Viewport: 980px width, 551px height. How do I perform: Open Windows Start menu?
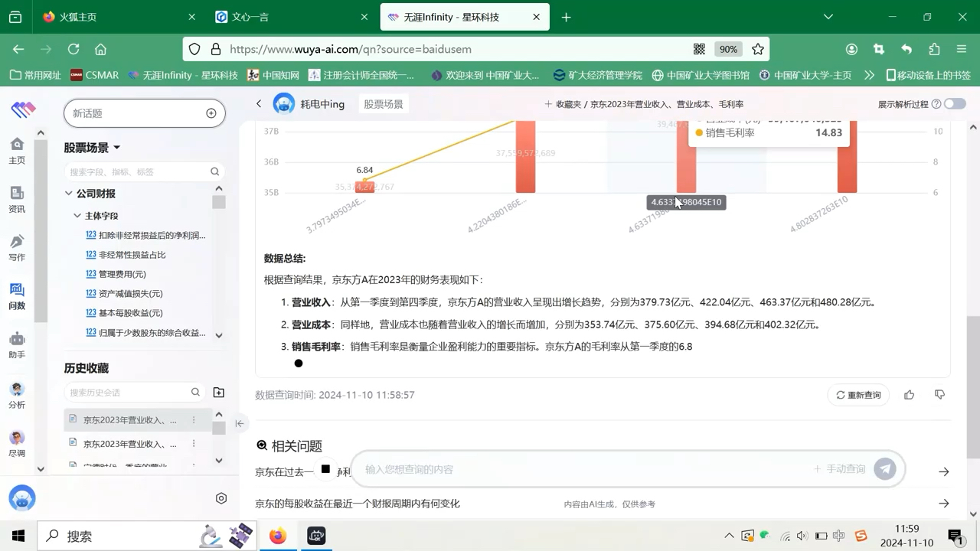click(18, 536)
